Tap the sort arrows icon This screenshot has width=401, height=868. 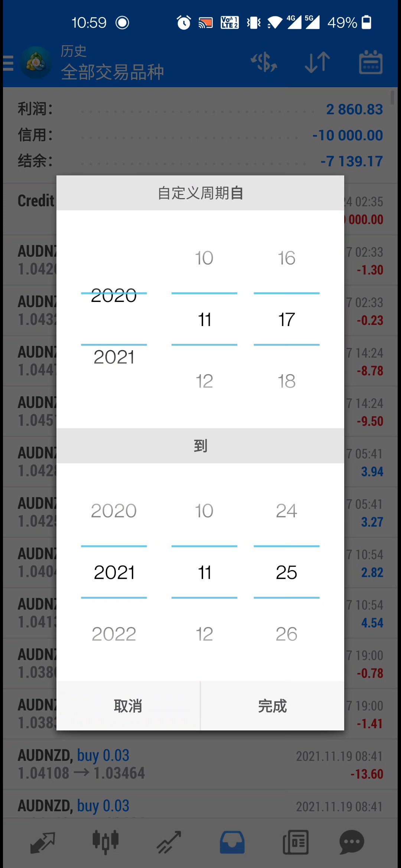pos(317,62)
